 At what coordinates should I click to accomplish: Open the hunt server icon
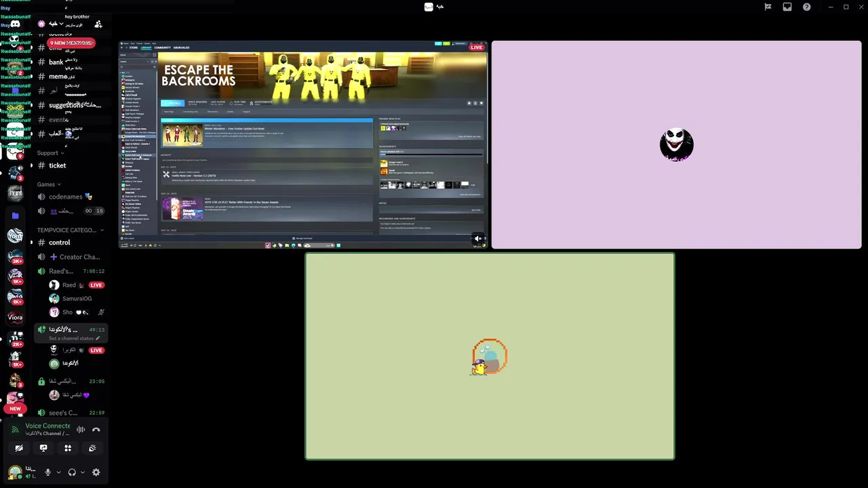[x=15, y=194]
